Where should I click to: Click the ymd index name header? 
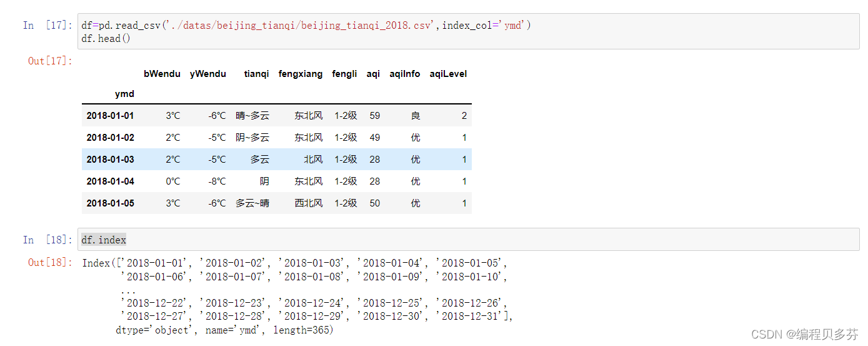click(124, 94)
